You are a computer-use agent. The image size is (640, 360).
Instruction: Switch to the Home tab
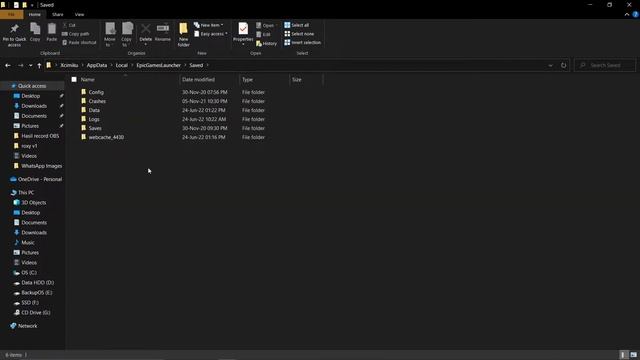tap(35, 14)
